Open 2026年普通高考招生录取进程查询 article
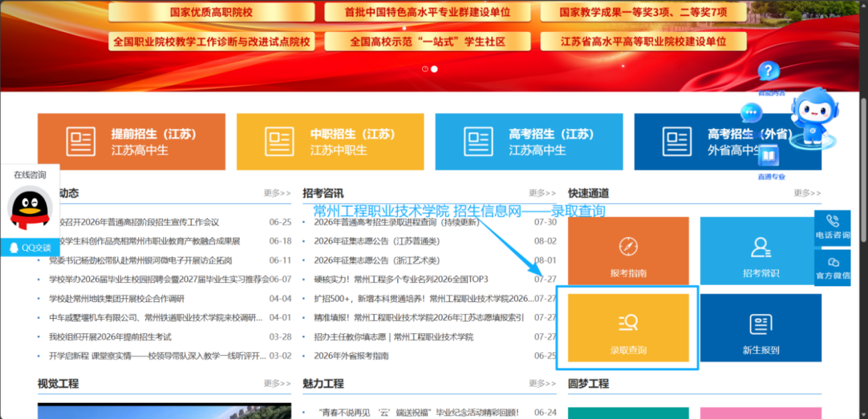 396,222
